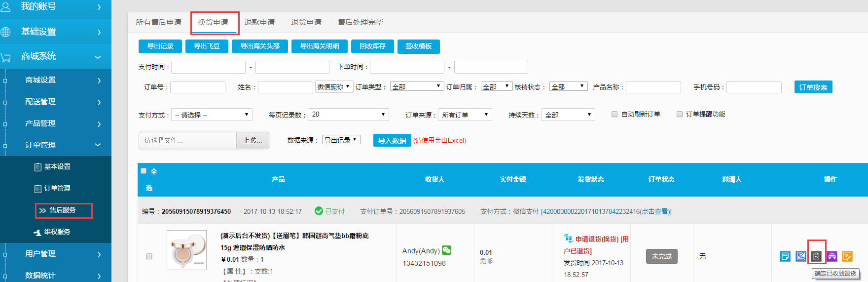Open the 订单归属 dropdown
Screen dimensions: 868x282
(497, 86)
